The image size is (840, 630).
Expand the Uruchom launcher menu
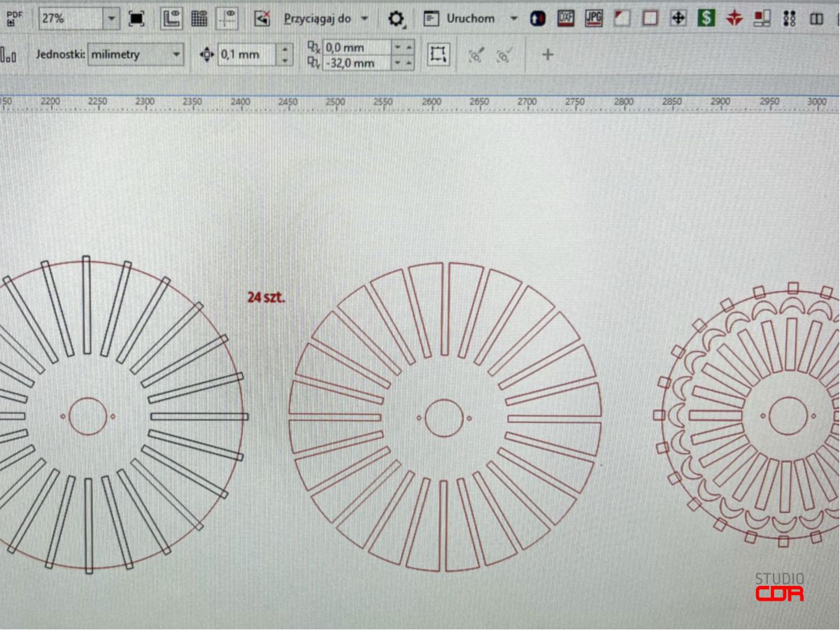513,19
